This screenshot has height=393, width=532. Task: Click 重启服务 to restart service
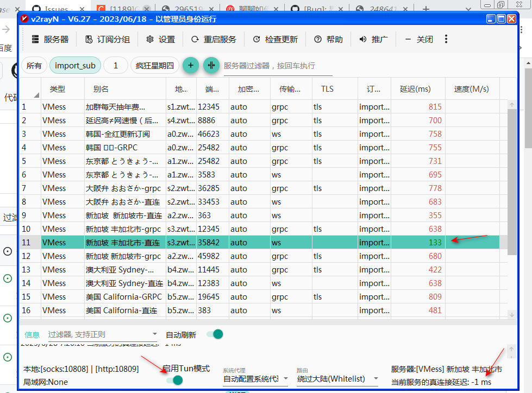point(214,39)
